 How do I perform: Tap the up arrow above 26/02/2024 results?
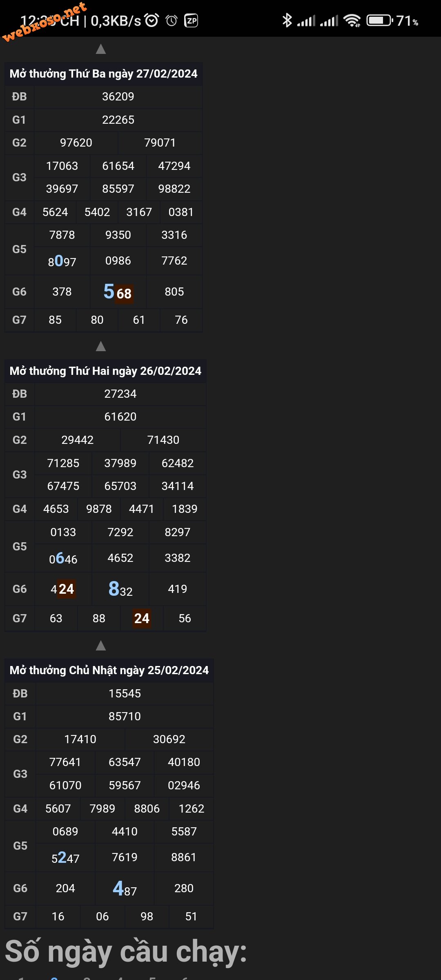click(101, 346)
